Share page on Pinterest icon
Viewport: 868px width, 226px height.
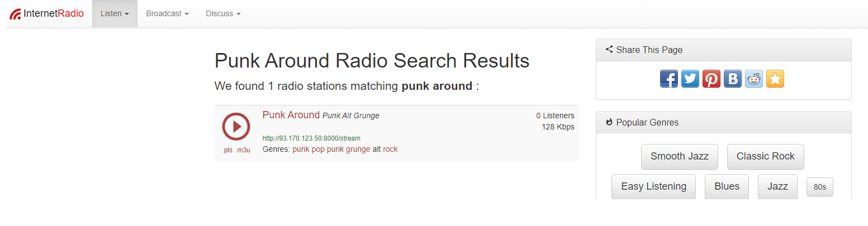(712, 79)
